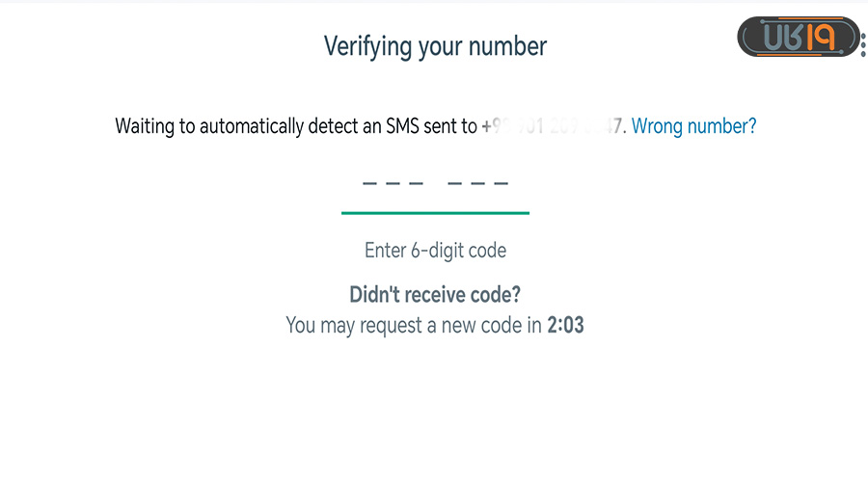Screen dimensions: 868x482
Task: Select the third digit placeholder dash
Action: [x=416, y=183]
